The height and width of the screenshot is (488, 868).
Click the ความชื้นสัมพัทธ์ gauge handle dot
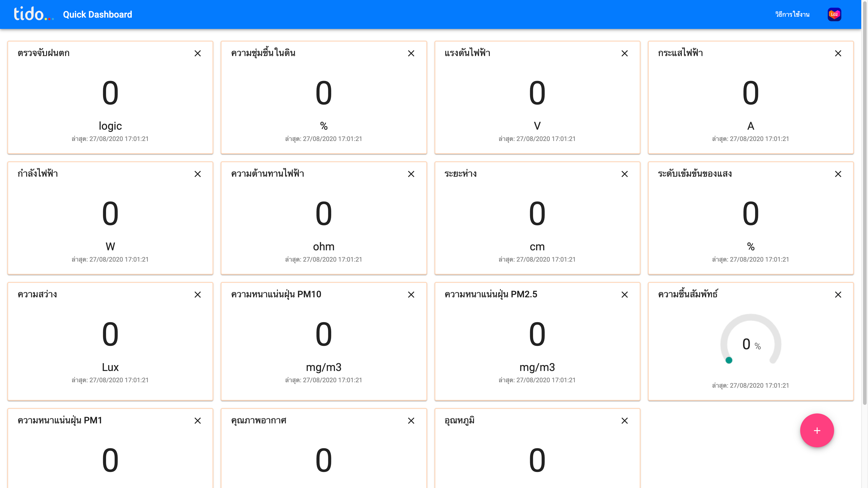[729, 360]
